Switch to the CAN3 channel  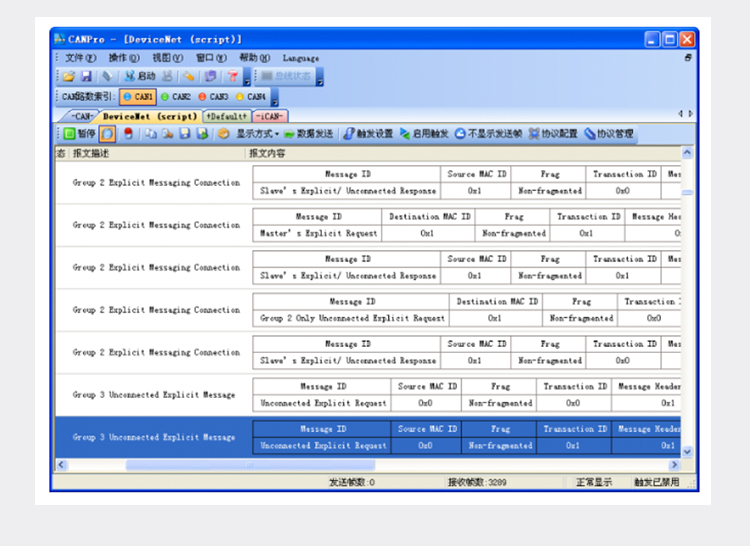pyautogui.click(x=213, y=97)
